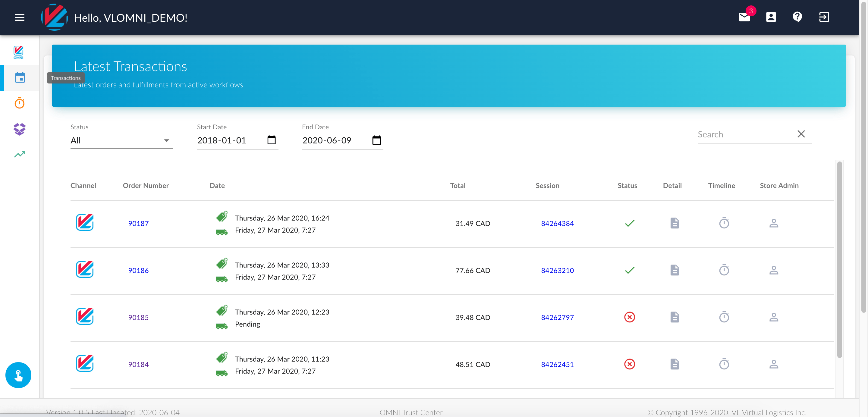The width and height of the screenshot is (868, 417).
Task: Open the messages inbox icon
Action: [x=745, y=17]
